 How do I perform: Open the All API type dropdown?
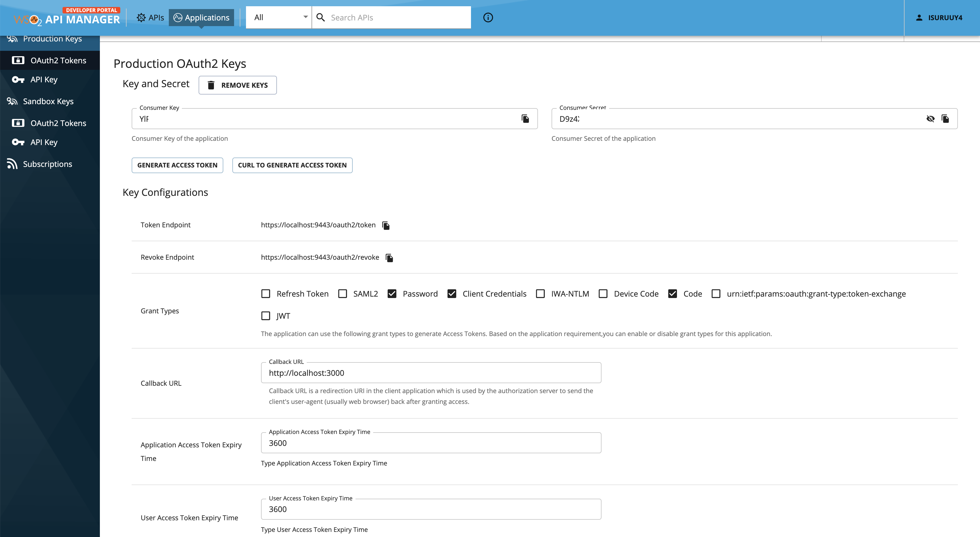(x=279, y=17)
